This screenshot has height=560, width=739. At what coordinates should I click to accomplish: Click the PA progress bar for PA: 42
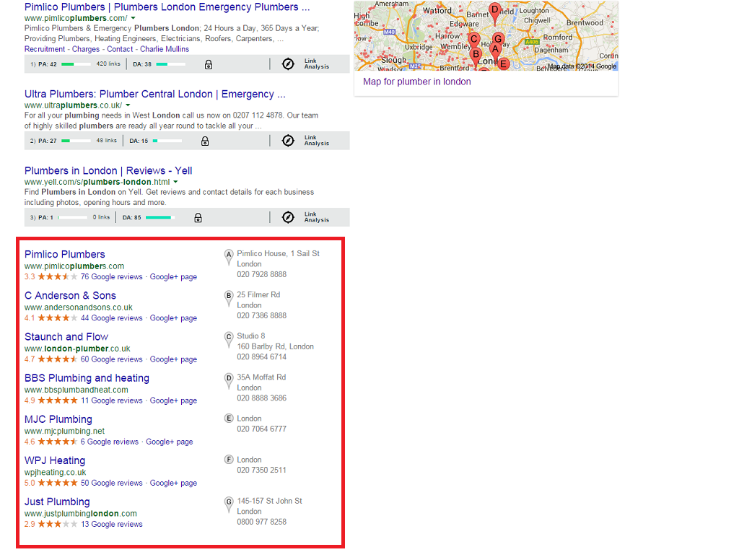pos(76,64)
